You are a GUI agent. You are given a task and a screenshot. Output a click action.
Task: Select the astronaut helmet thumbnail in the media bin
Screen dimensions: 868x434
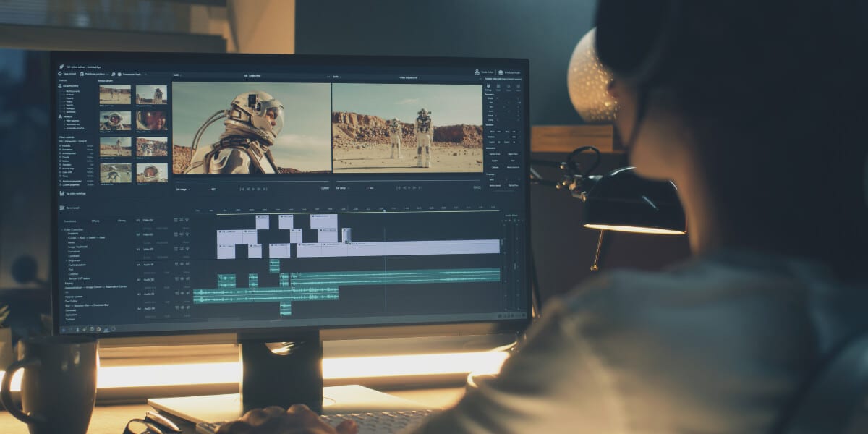[115, 121]
